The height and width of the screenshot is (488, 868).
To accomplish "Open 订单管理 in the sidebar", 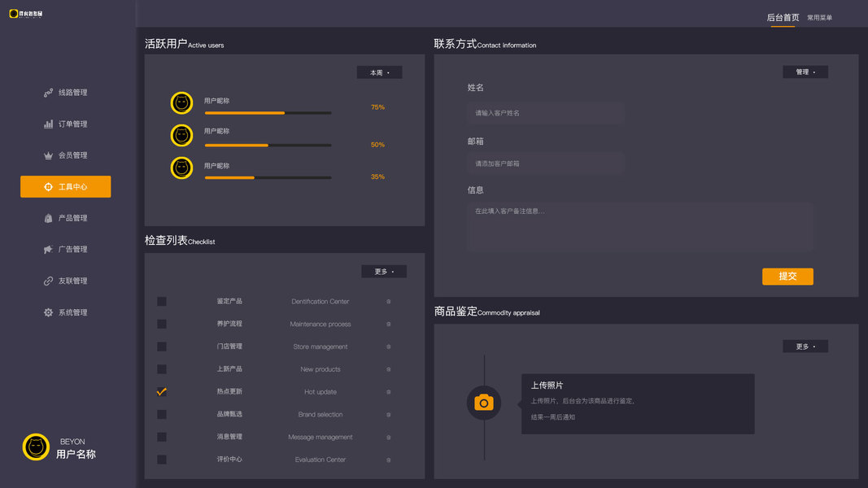I will (65, 124).
